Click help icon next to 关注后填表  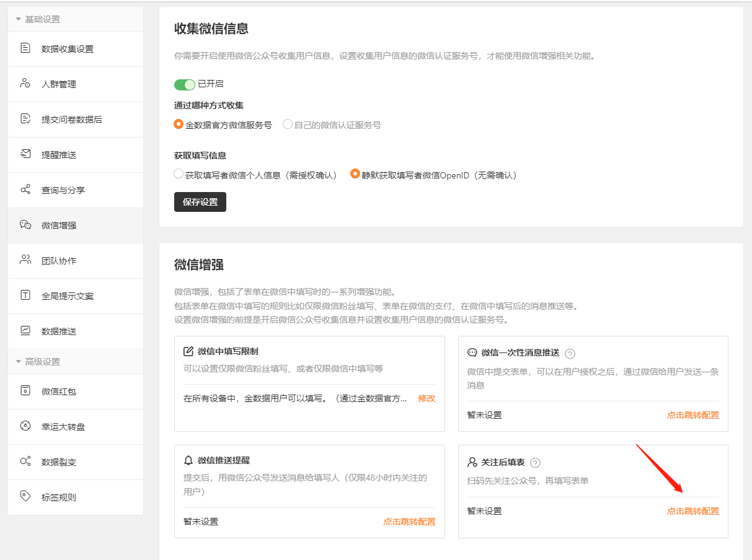(536, 463)
